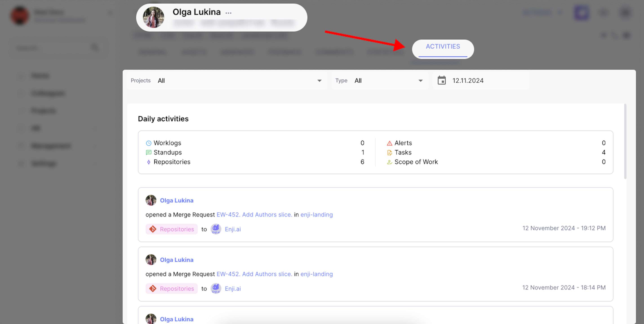Open the Enji.ai project link in the second card

pos(233,288)
